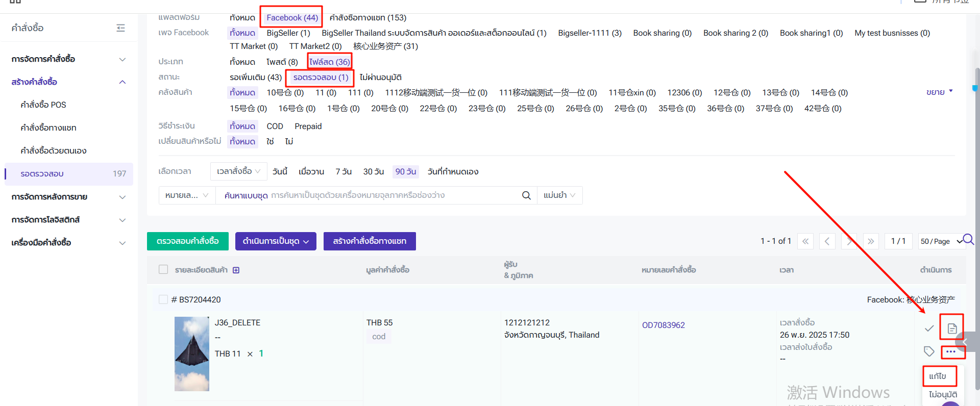Open order number link OD7083962
The height and width of the screenshot is (406, 980).
pyautogui.click(x=663, y=325)
